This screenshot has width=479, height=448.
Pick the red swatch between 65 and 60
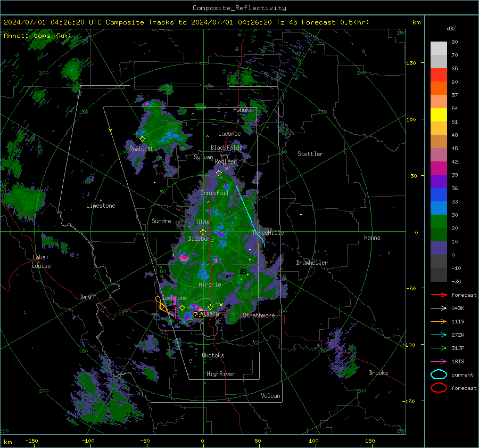click(x=439, y=75)
